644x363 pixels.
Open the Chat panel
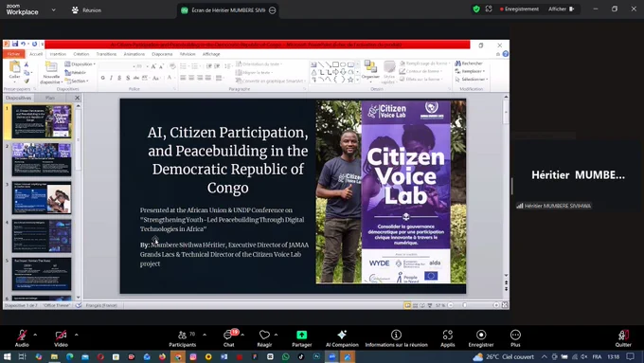coord(229,338)
